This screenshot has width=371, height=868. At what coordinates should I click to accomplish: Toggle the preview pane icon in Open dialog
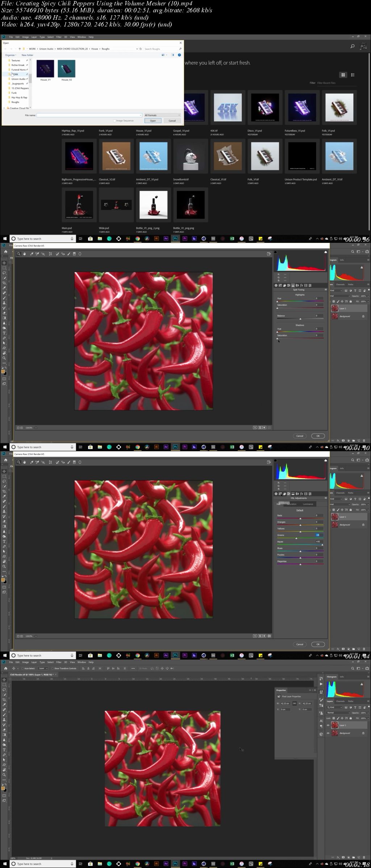[x=172, y=55]
